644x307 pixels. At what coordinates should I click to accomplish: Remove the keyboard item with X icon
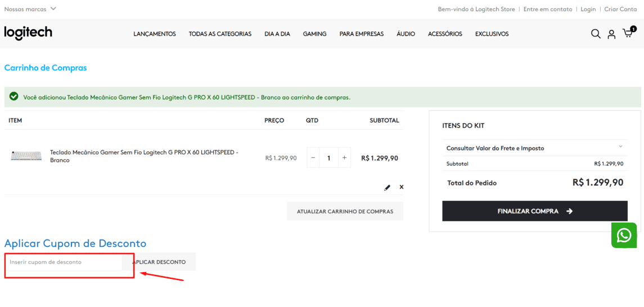point(401,187)
